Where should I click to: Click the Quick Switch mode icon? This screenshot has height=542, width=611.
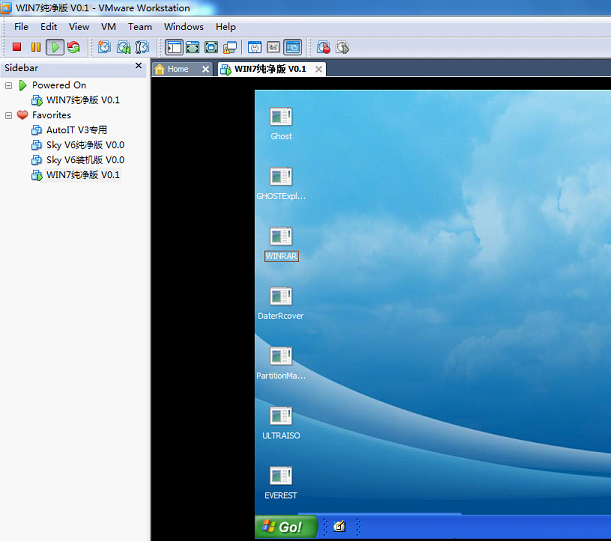pos(192,47)
